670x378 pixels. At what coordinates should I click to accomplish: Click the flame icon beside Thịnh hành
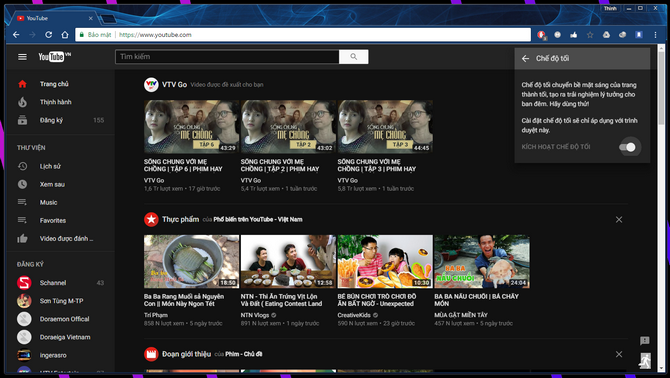point(22,102)
